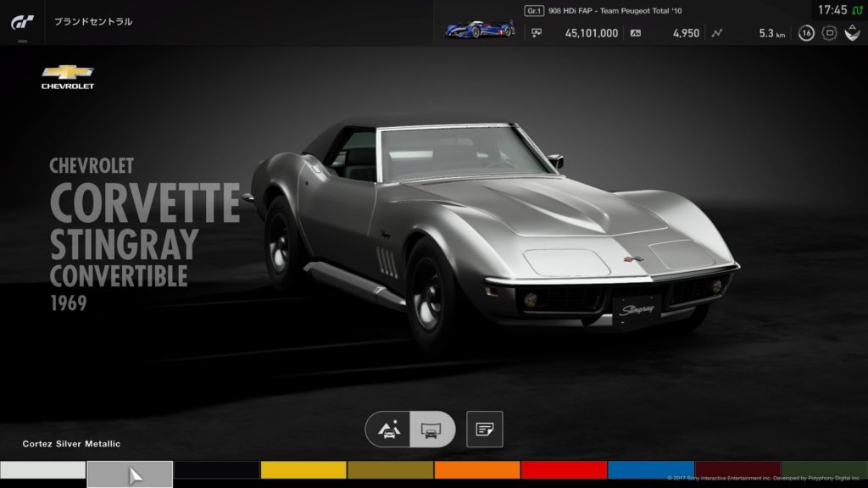Click the Gran Turismo logo icon

[22, 22]
